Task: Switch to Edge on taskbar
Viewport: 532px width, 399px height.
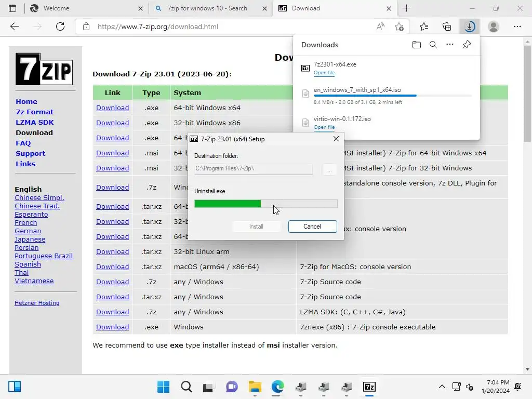Action: [277, 387]
